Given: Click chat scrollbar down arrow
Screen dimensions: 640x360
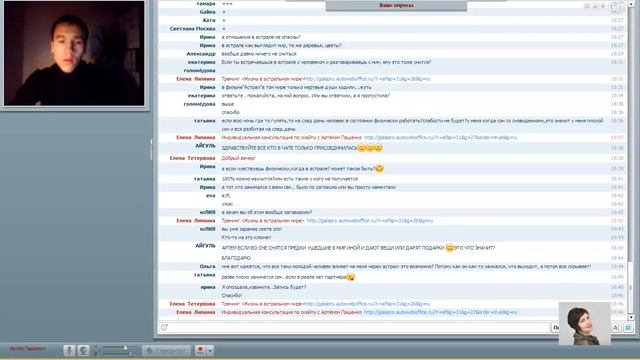Looking at the screenshot, I should 631,317.
